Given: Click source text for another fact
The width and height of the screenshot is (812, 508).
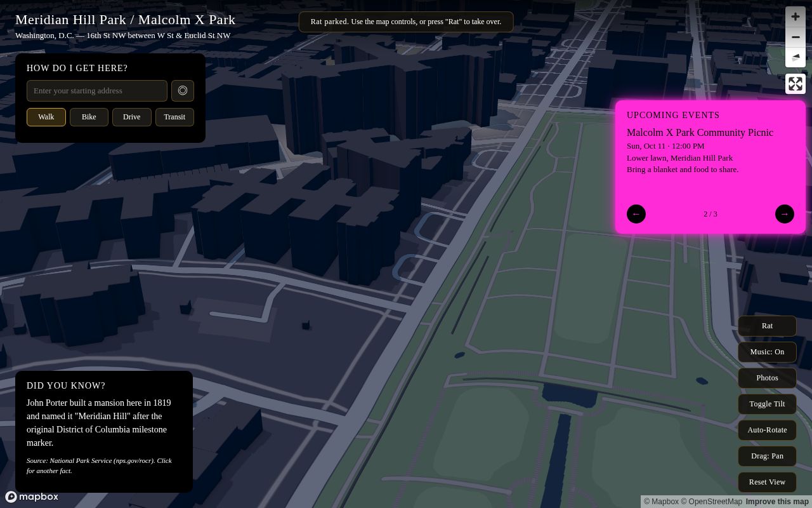Looking at the screenshot, I should point(99,465).
